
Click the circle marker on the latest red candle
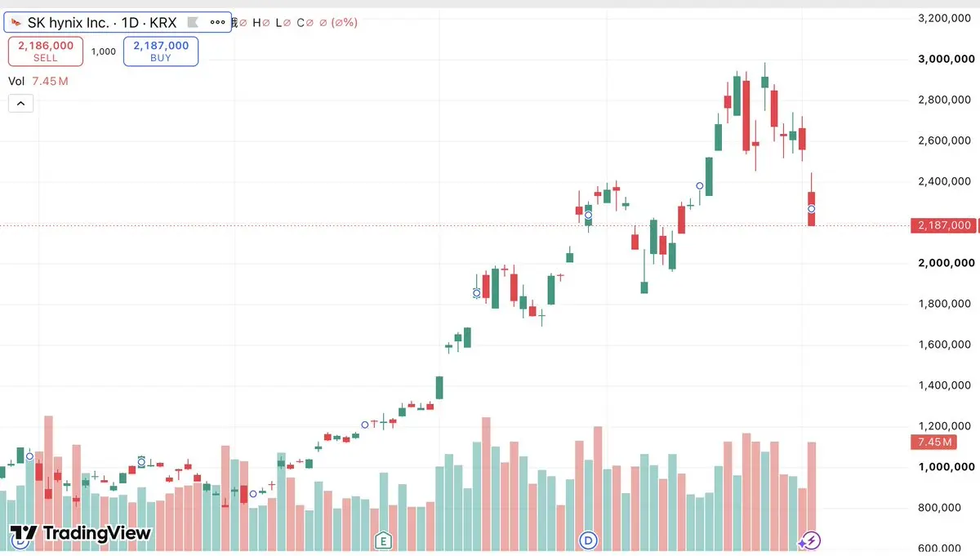tap(812, 209)
